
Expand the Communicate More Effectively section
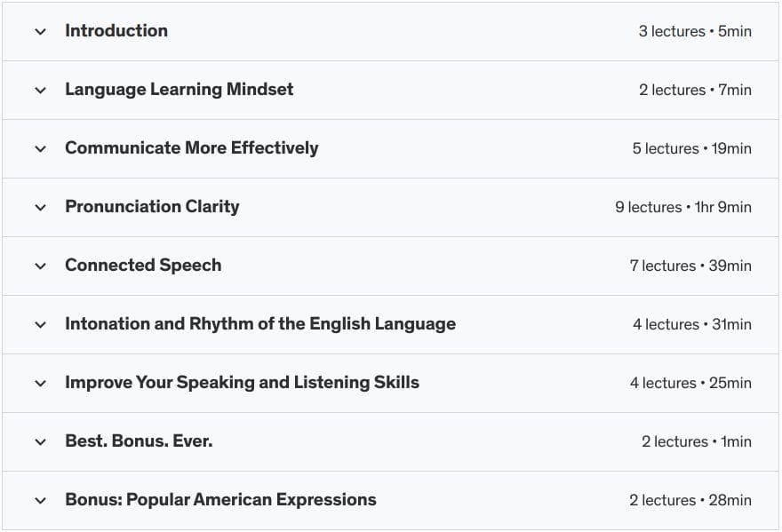[x=40, y=148]
